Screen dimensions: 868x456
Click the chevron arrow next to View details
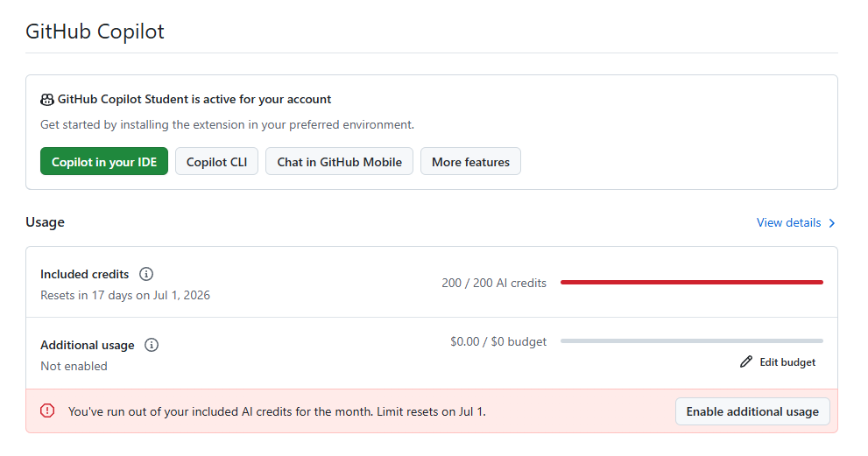coord(831,223)
